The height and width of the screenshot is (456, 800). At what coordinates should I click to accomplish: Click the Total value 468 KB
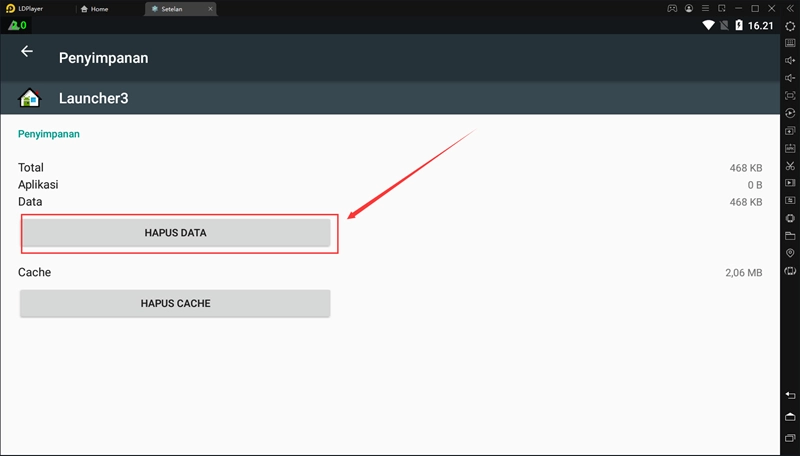click(746, 168)
